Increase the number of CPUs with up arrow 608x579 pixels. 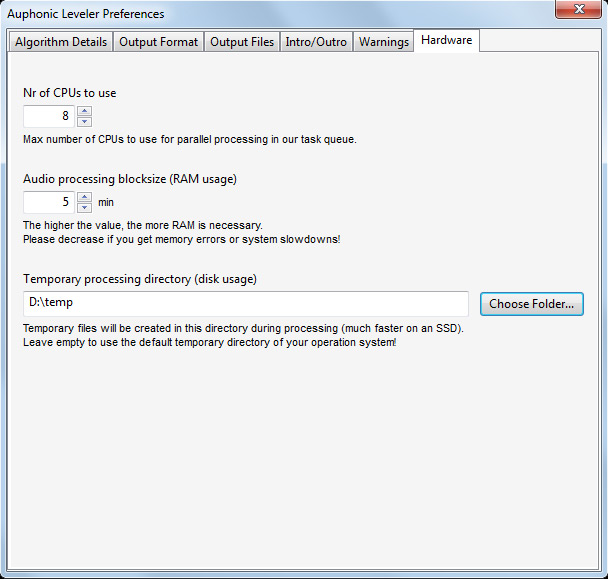tap(84, 111)
